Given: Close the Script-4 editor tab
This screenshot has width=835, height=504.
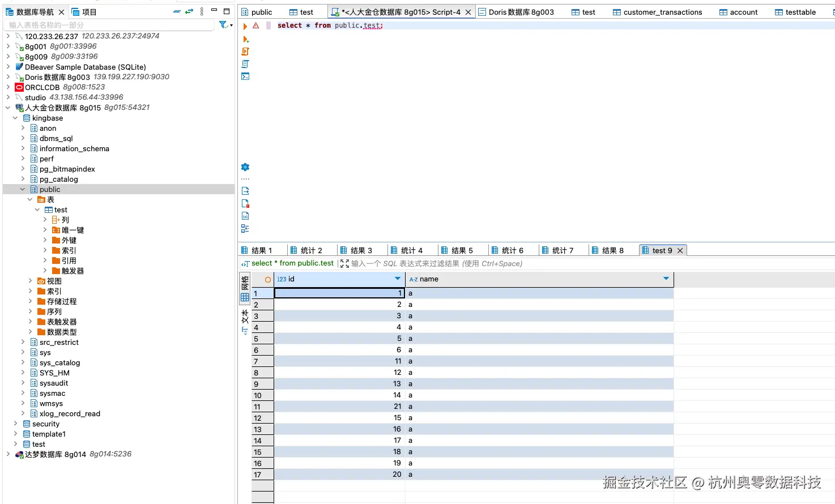Looking at the screenshot, I should point(468,12).
